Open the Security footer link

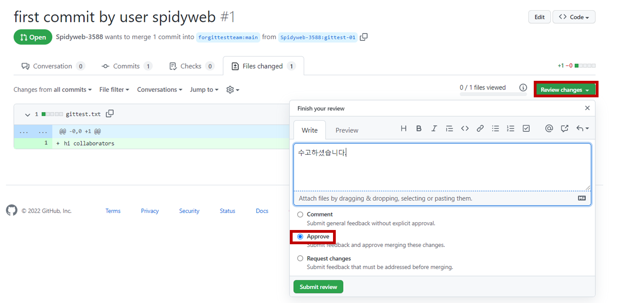[189, 211]
